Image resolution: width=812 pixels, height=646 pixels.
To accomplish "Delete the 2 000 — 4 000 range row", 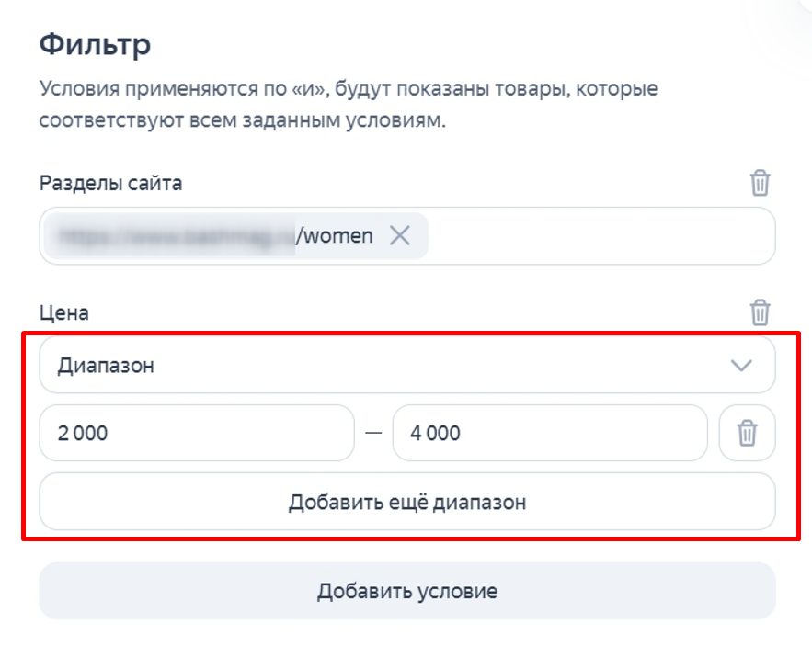I will tap(747, 433).
